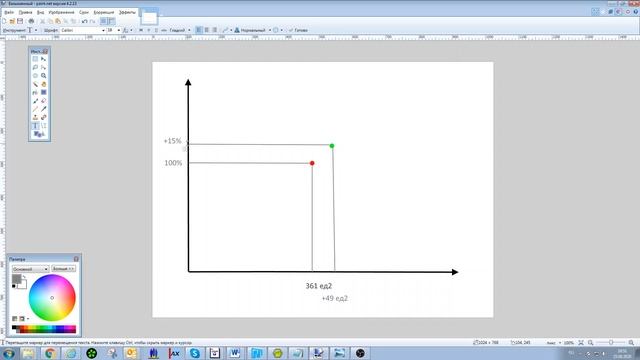The width and height of the screenshot is (640, 360).
Task: Reset colors to black and white
Action: (x=14, y=287)
